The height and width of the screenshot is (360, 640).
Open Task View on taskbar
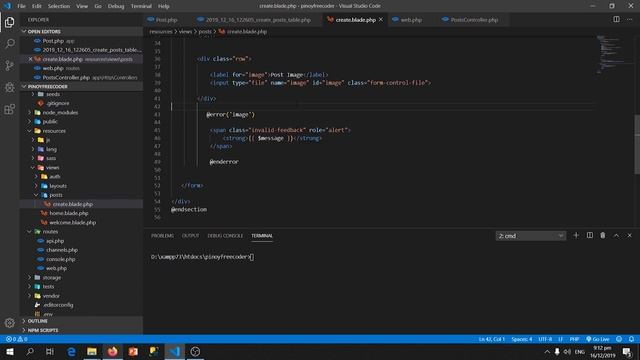[x=50, y=351]
